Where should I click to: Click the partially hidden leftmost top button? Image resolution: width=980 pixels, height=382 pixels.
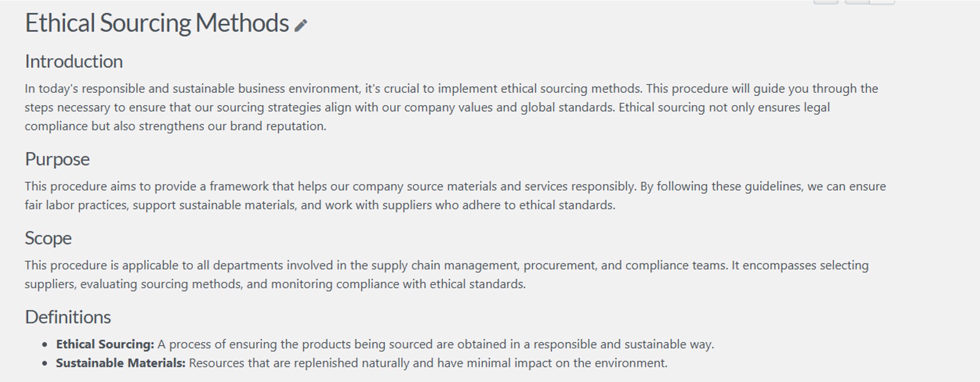[826, 2]
